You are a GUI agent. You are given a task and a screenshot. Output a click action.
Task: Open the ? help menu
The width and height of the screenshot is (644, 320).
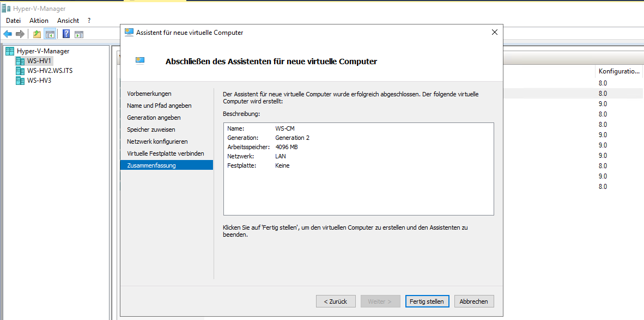tap(89, 21)
